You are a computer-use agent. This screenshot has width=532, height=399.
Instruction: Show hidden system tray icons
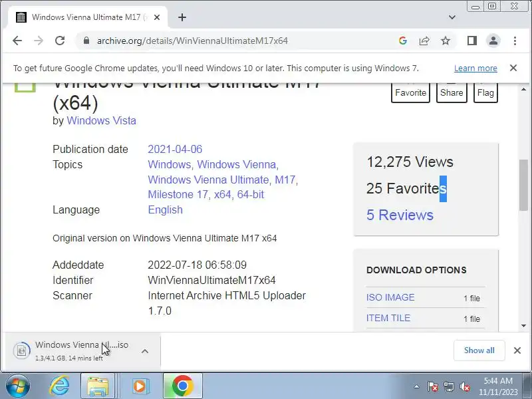(416, 386)
